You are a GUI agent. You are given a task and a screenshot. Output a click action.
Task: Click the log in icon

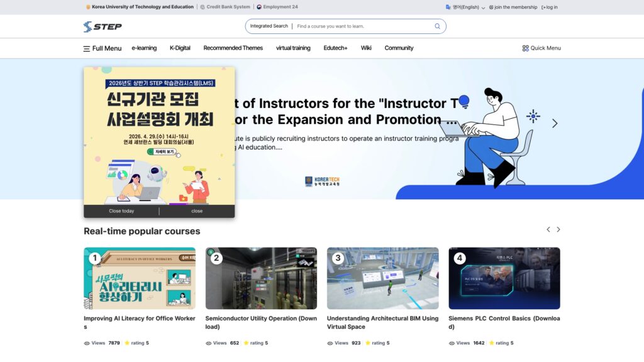pyautogui.click(x=545, y=7)
